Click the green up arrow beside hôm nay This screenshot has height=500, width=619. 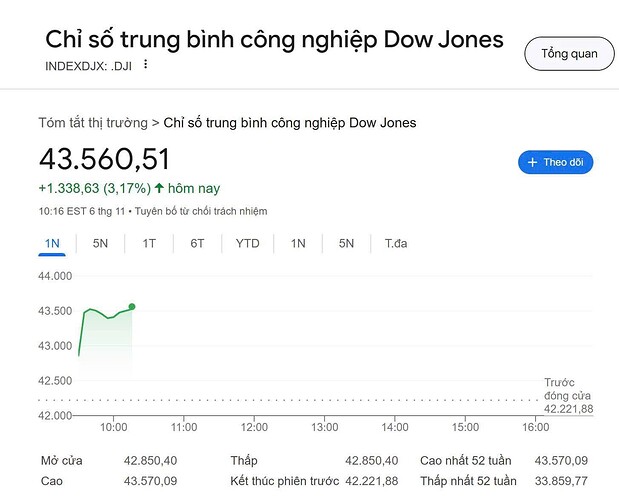point(159,188)
